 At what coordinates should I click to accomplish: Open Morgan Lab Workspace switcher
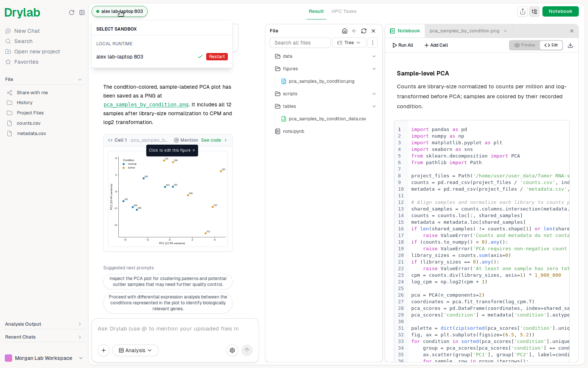(43, 358)
